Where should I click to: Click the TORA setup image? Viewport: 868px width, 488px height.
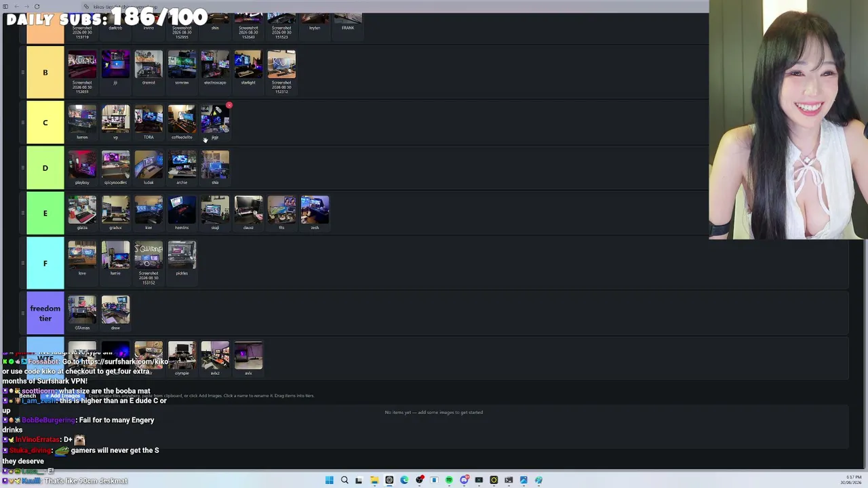pyautogui.click(x=149, y=119)
